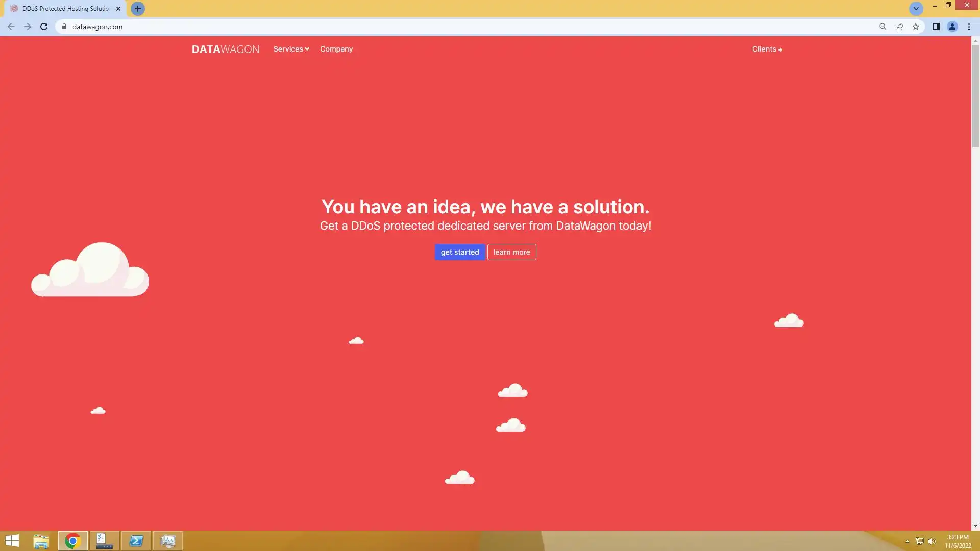The height and width of the screenshot is (551, 980).
Task: Click the forward navigation arrow
Action: pyautogui.click(x=28, y=27)
